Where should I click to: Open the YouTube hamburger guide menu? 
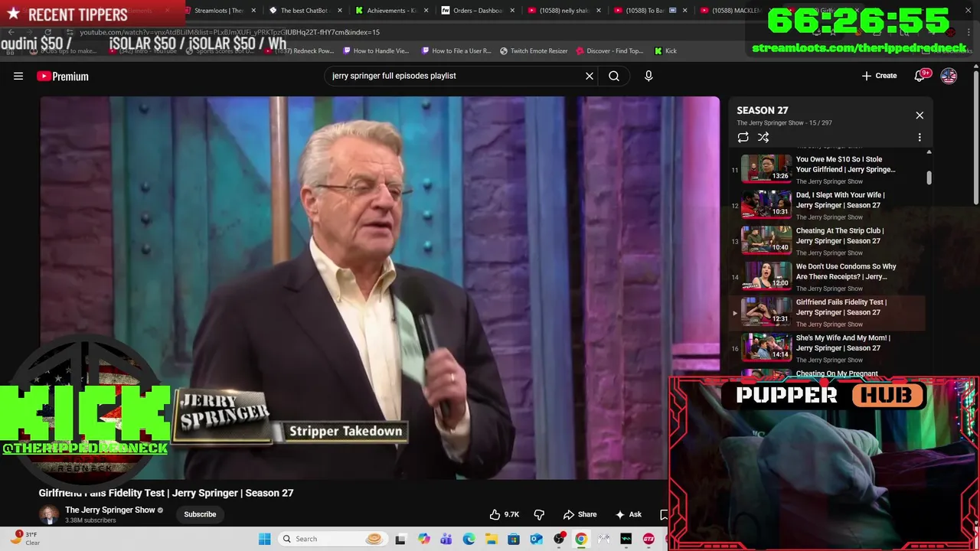coord(18,76)
